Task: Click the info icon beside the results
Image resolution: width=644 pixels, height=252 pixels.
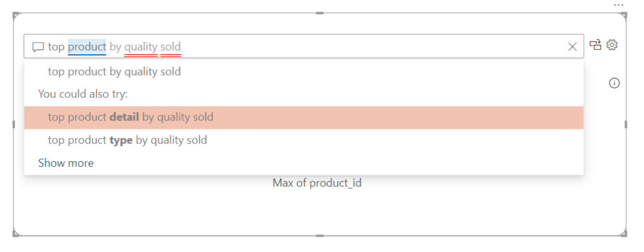Action: (615, 83)
